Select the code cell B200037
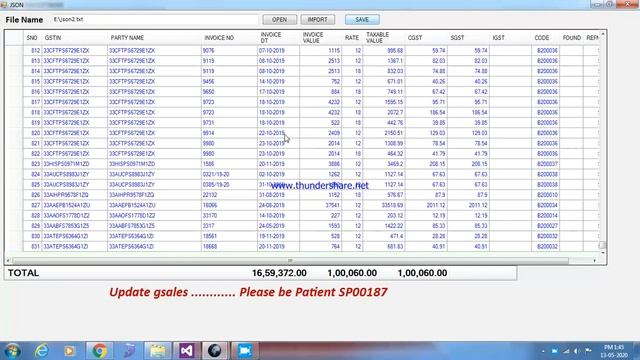The width and height of the screenshot is (640, 360). 545,164
